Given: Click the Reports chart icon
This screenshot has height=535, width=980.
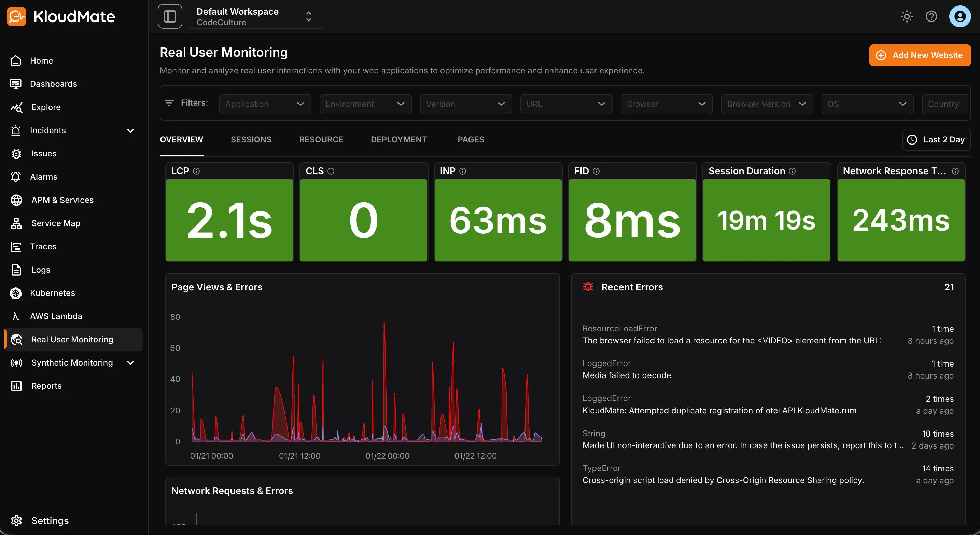Looking at the screenshot, I should pos(16,386).
